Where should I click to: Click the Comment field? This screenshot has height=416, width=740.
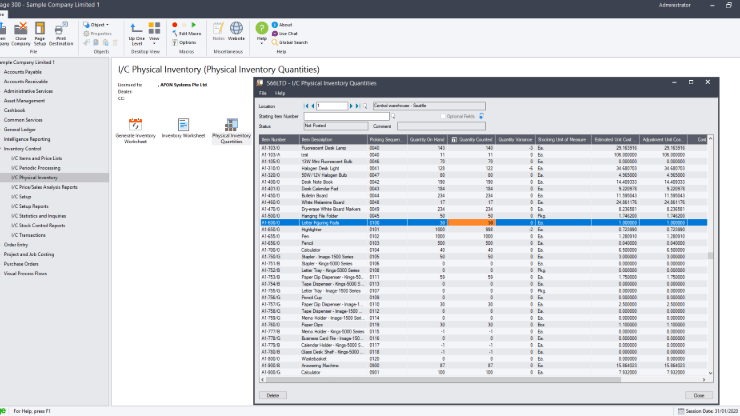point(441,126)
